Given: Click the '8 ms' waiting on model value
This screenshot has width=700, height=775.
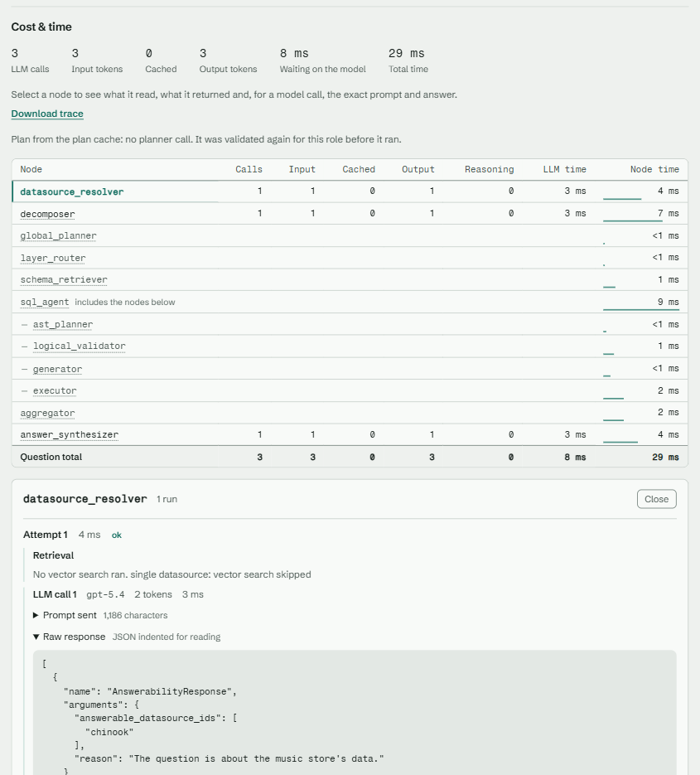Looking at the screenshot, I should [x=294, y=53].
